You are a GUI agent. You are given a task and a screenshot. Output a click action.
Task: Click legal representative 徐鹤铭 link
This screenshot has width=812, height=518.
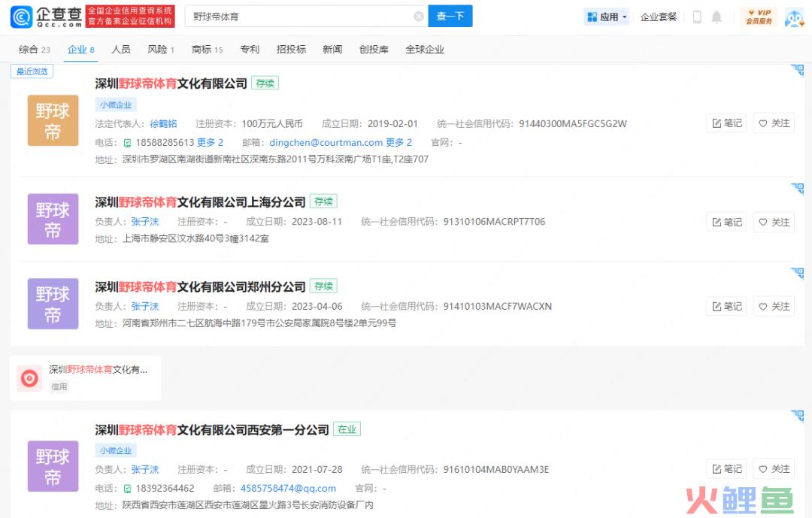coord(163,124)
